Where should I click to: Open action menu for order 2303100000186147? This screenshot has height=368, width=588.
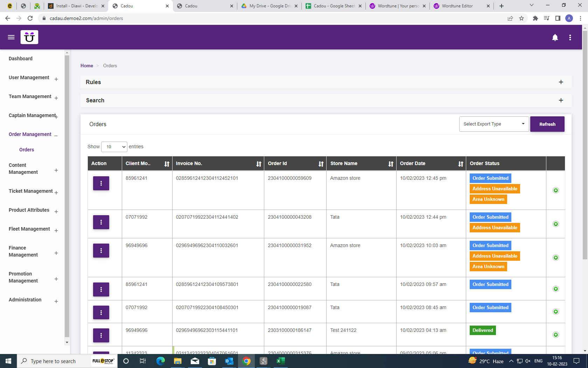(101, 335)
